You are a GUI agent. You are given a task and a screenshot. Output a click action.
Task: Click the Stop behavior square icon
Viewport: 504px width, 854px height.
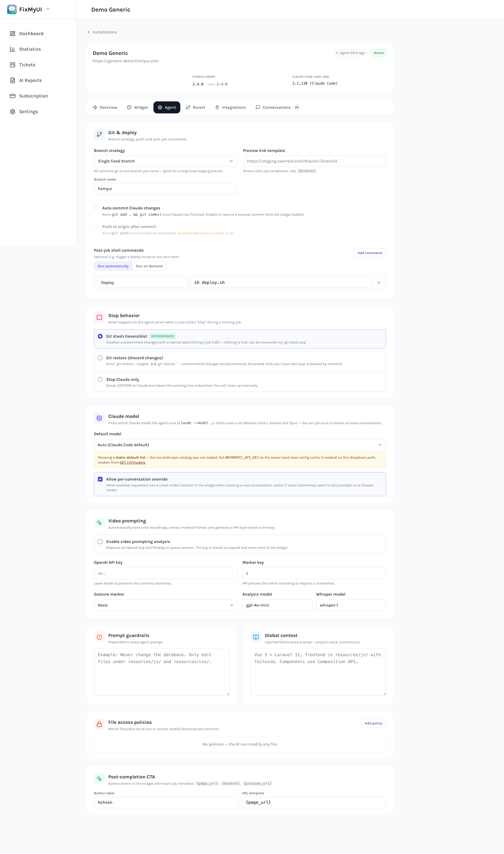(99, 318)
